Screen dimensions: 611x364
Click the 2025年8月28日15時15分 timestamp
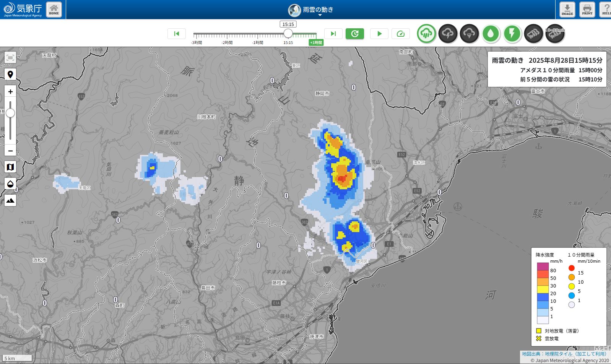(565, 60)
